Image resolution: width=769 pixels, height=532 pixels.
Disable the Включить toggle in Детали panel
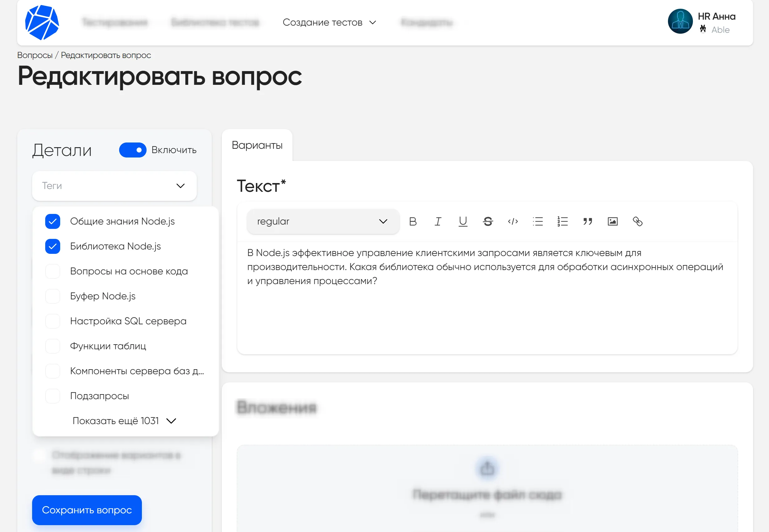(x=132, y=150)
